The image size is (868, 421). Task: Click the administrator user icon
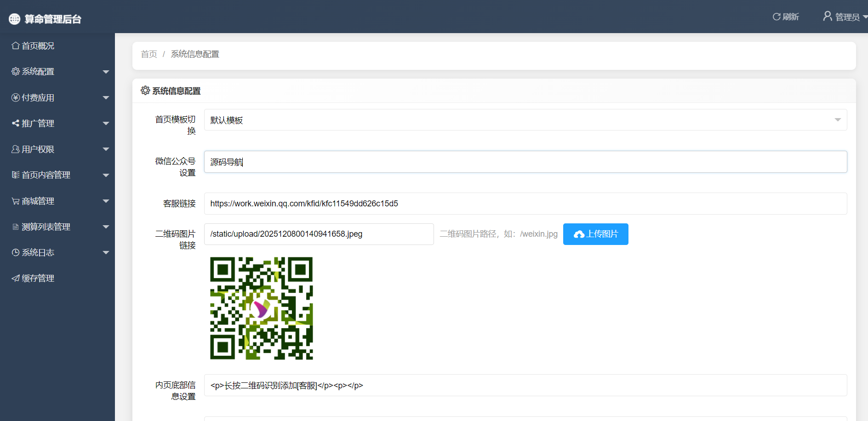tap(827, 17)
